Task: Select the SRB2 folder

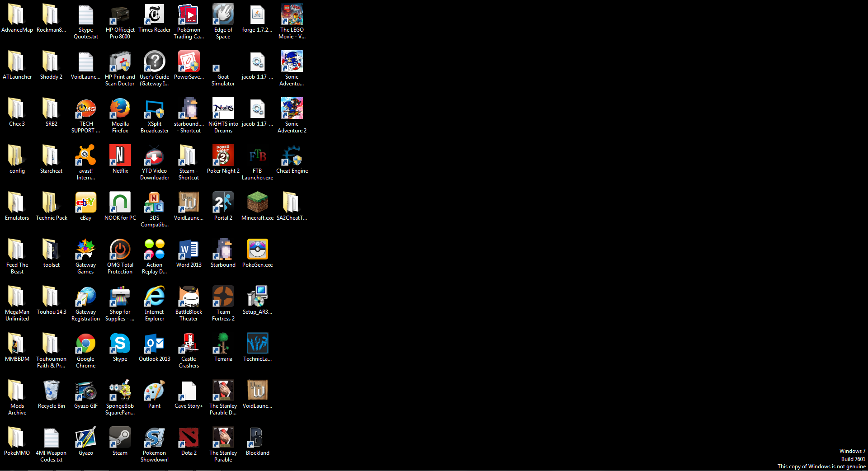Action: (x=52, y=109)
